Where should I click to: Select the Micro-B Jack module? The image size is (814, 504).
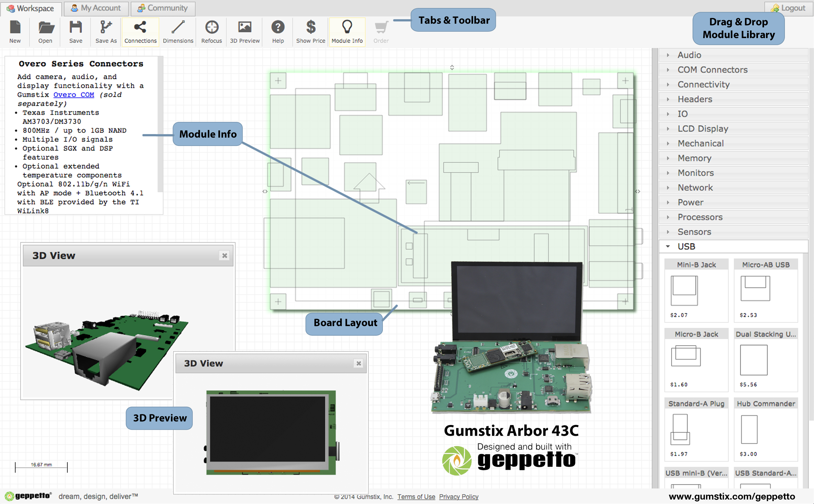[x=696, y=360]
